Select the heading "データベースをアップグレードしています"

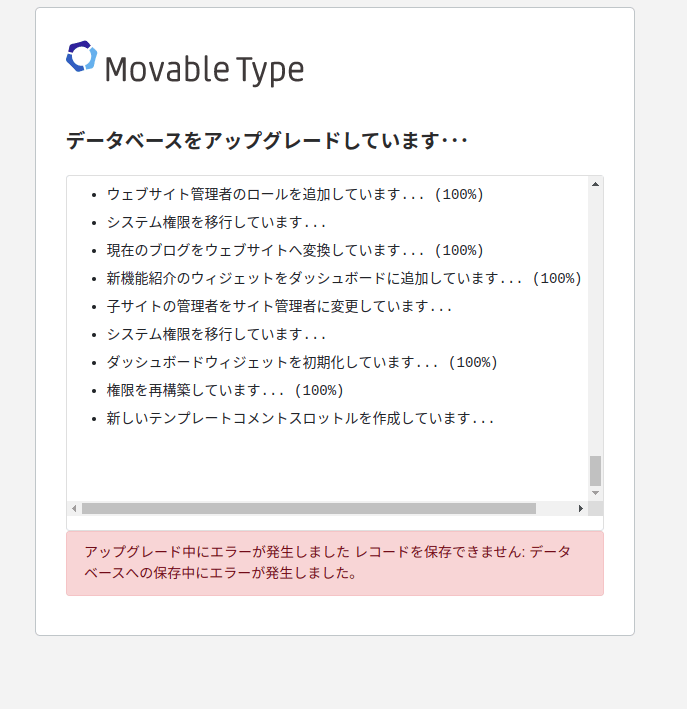point(266,140)
